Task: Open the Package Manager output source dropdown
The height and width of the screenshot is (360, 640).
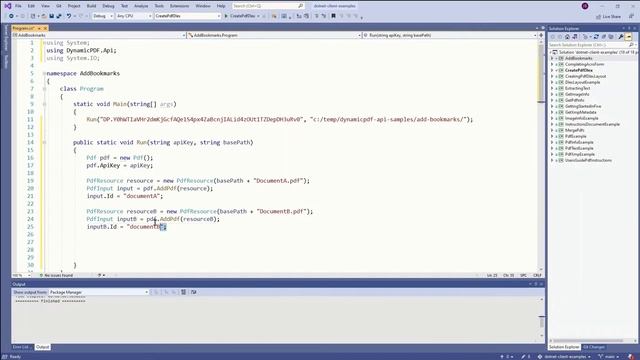Action: click(x=98, y=292)
